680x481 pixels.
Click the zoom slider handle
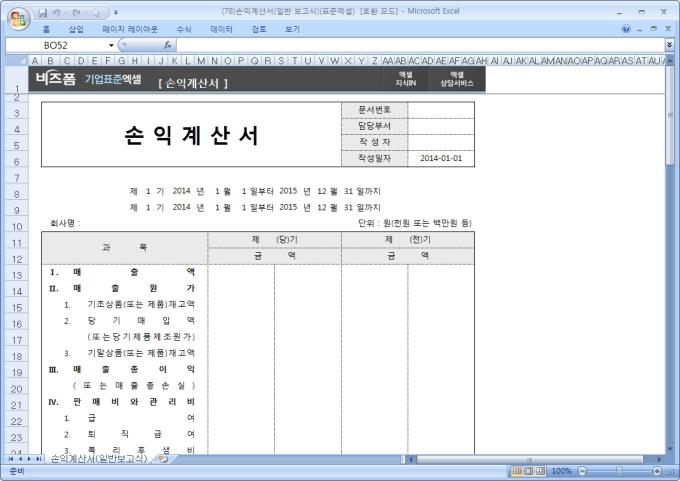click(619, 471)
